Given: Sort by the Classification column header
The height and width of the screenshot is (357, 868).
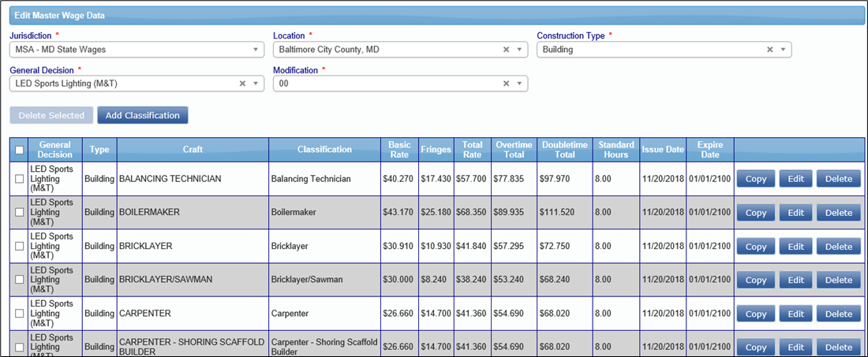Looking at the screenshot, I should (x=324, y=149).
